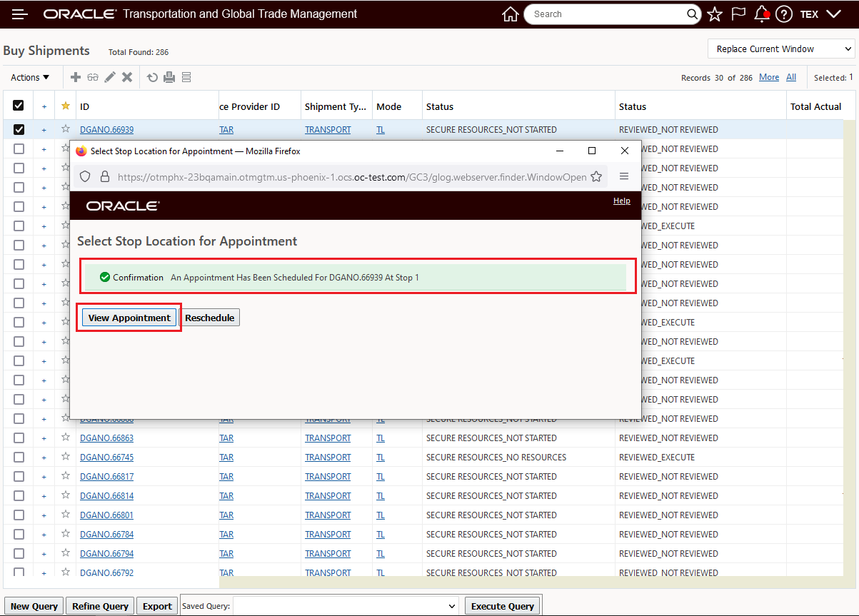Open the Saved Query dropdown
Screen dimensions: 859x616
(x=346, y=606)
